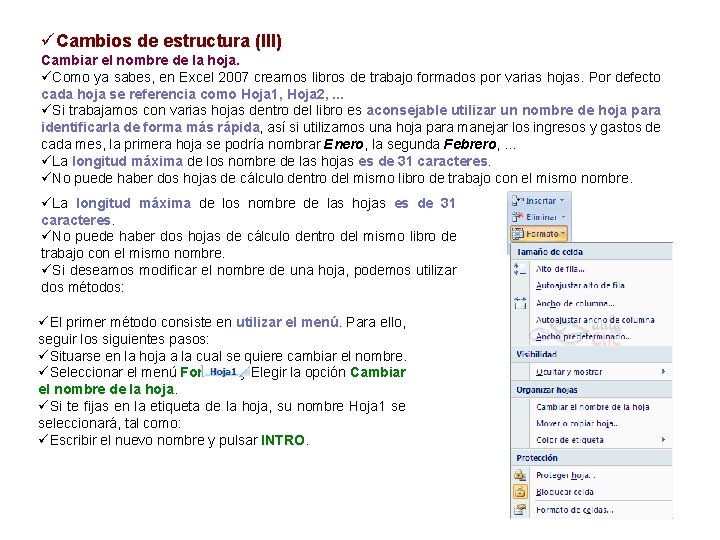Click the bold italic word Enero
Viewport: 720px width, 540px height.
(343, 144)
